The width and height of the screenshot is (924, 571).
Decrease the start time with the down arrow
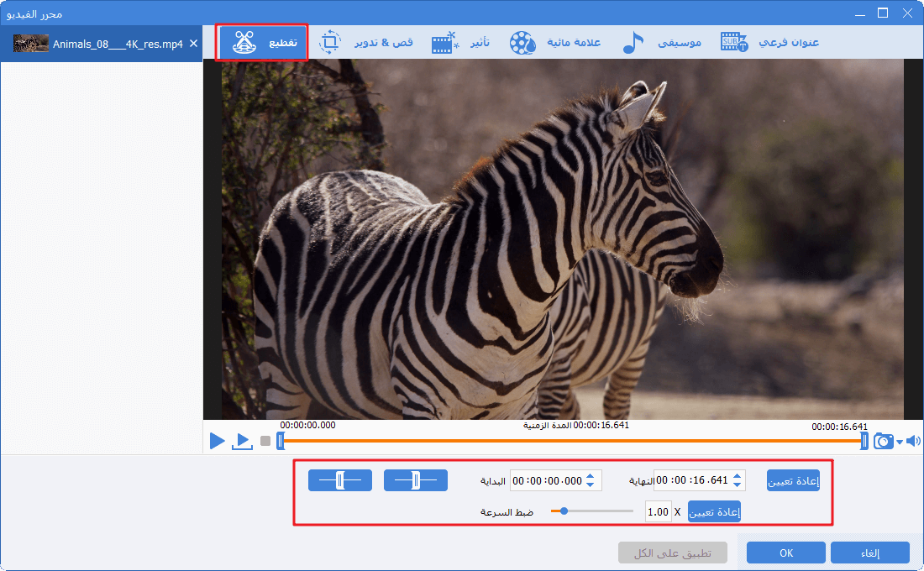(x=591, y=485)
